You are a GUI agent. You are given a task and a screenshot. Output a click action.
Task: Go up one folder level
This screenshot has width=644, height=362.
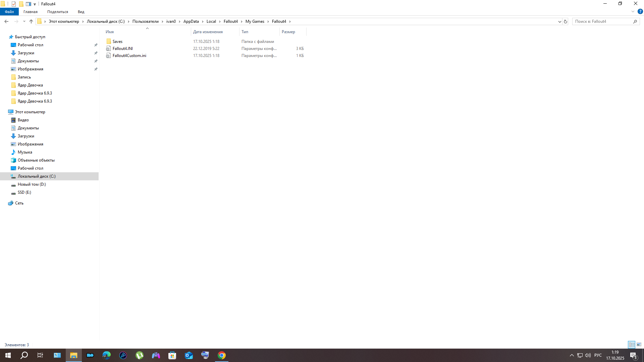[x=31, y=21]
